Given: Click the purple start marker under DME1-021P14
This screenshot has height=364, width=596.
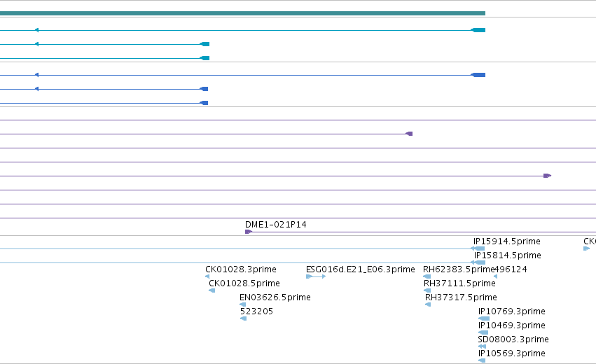Looking at the screenshot, I should tap(249, 232).
